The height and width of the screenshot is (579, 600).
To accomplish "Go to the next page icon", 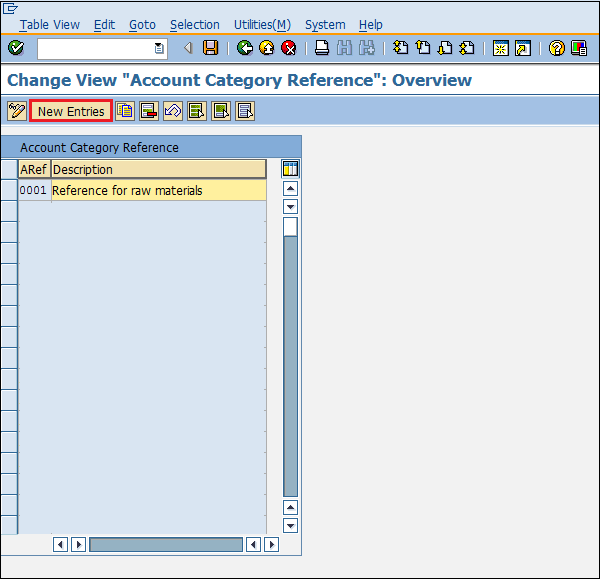I will click(x=445, y=48).
